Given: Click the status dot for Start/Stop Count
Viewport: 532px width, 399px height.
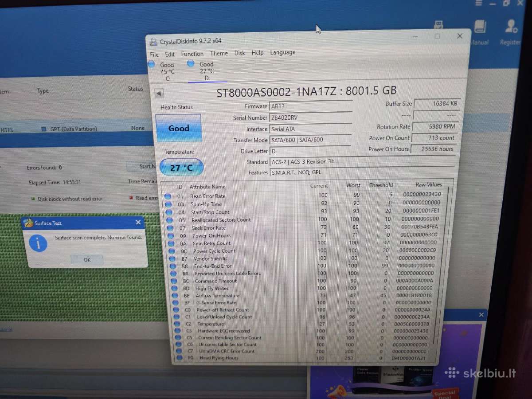Looking at the screenshot, I should click(x=168, y=212).
